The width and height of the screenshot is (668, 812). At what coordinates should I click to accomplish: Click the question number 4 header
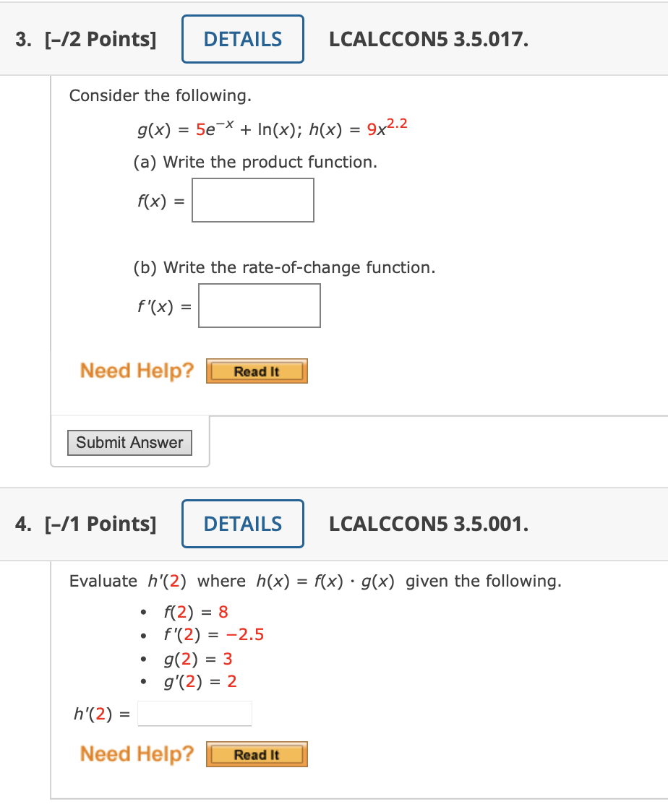22,523
